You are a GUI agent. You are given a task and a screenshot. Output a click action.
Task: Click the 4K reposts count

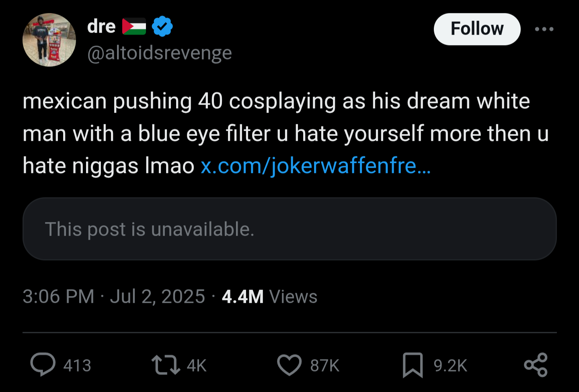(x=197, y=365)
